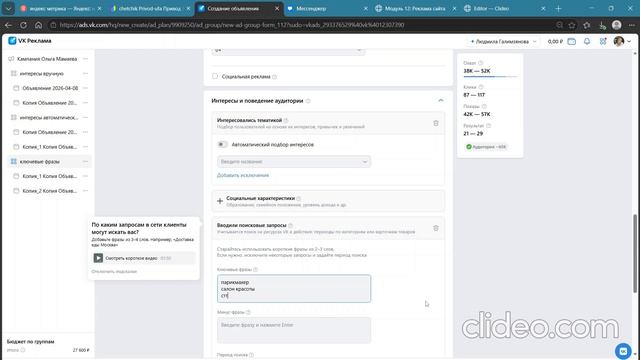Click the page vertical scrollbar thumb
The width and height of the screenshot is (640, 360).
635,253
